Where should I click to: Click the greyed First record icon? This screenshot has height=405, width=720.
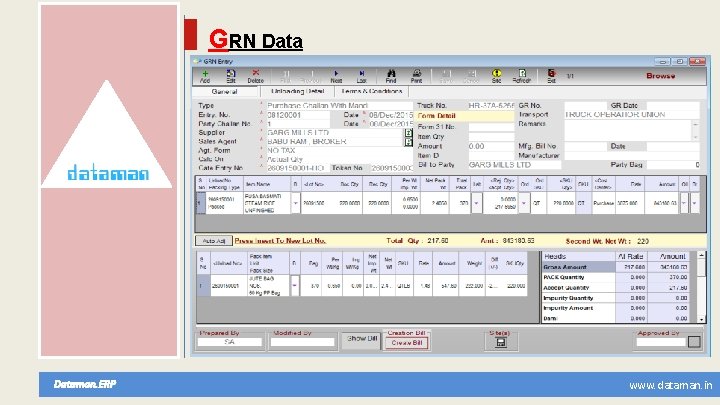click(285, 76)
